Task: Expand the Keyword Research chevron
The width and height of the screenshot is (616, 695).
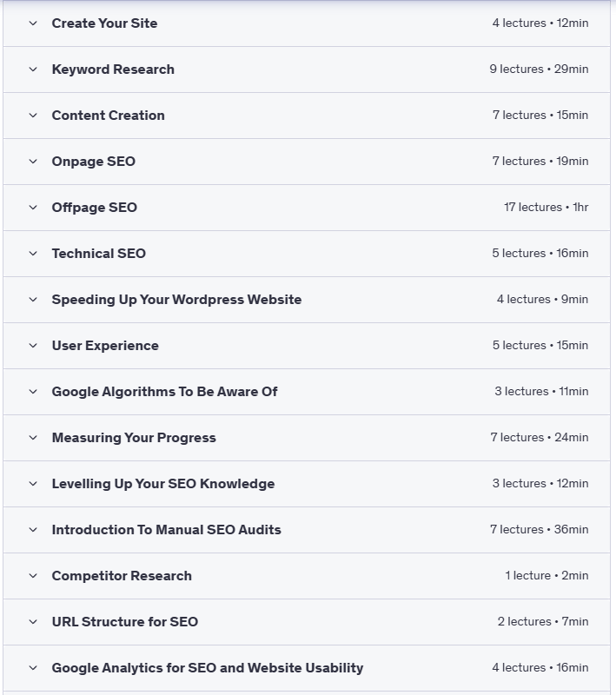Action: 33,69
